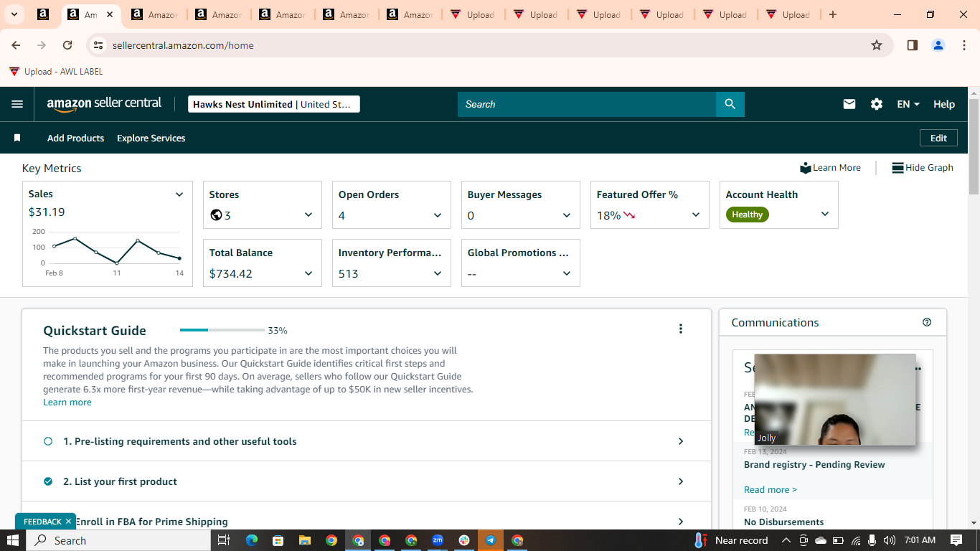Open the Chrome profile avatar
The height and width of the screenshot is (551, 980).
click(938, 45)
